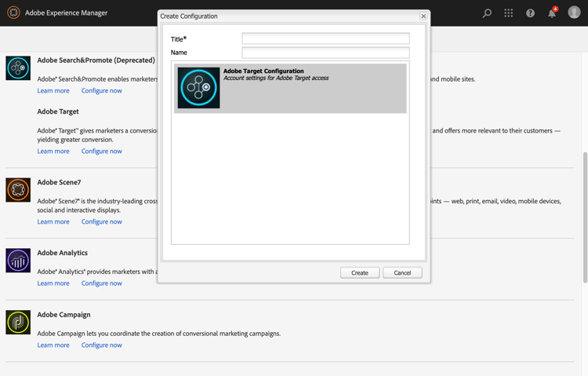Click Configure now under Adobe Campaign
Viewport: 588px width, 376px height.
tap(102, 345)
